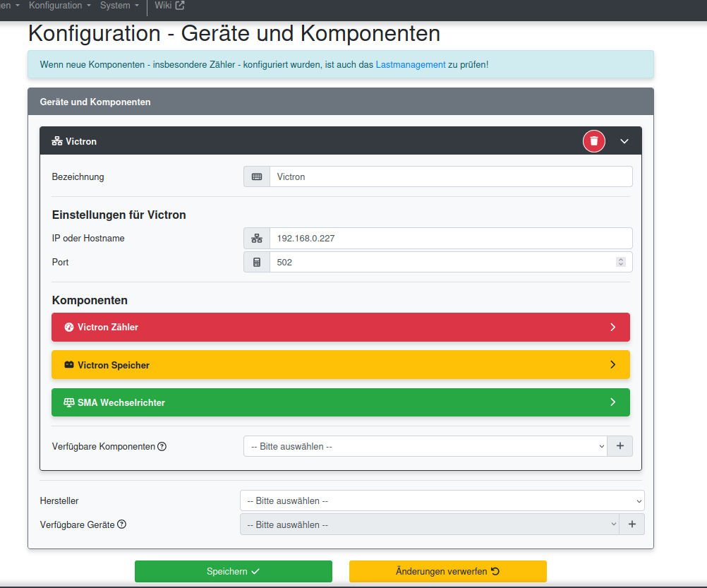The width and height of the screenshot is (707, 588).
Task: Open Verfügbare Komponenten dropdown
Action: (425, 446)
